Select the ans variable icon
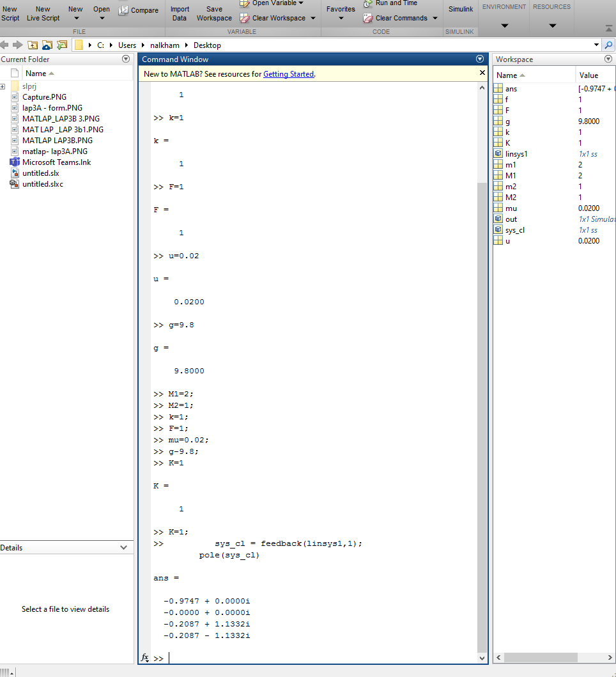This screenshot has height=677, width=616. point(498,88)
